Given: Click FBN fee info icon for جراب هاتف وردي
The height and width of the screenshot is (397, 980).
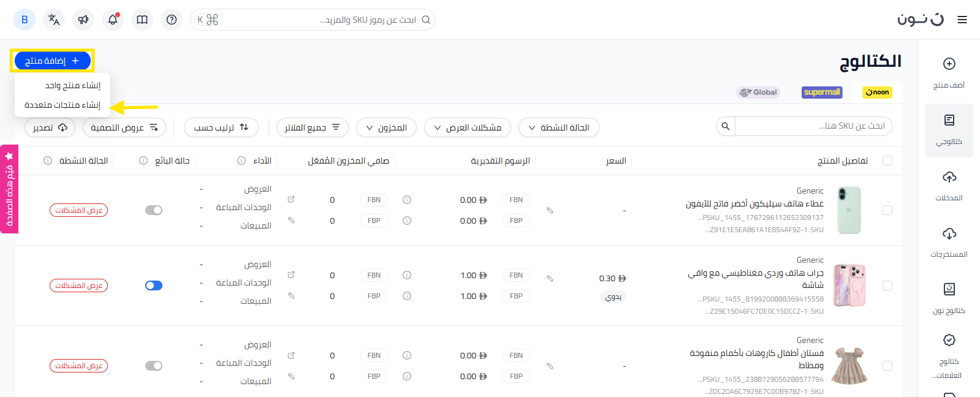Looking at the screenshot, I should pos(407,275).
